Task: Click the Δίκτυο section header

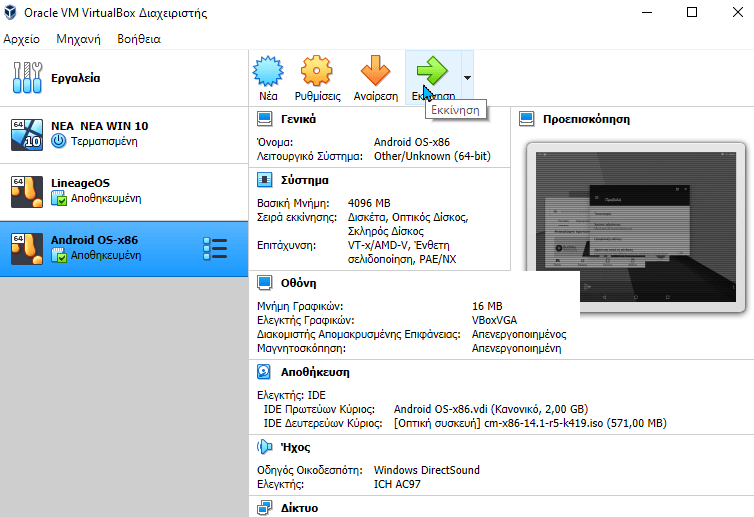Action: pos(299,508)
